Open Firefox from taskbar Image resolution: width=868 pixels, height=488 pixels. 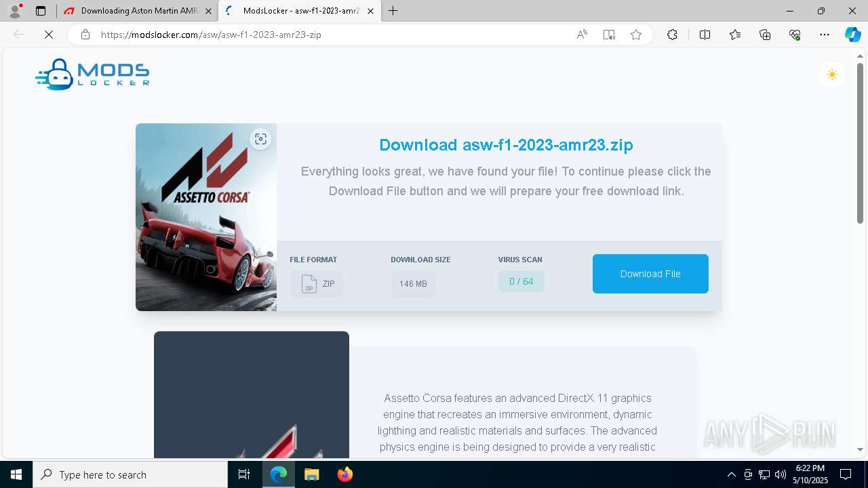(x=344, y=474)
